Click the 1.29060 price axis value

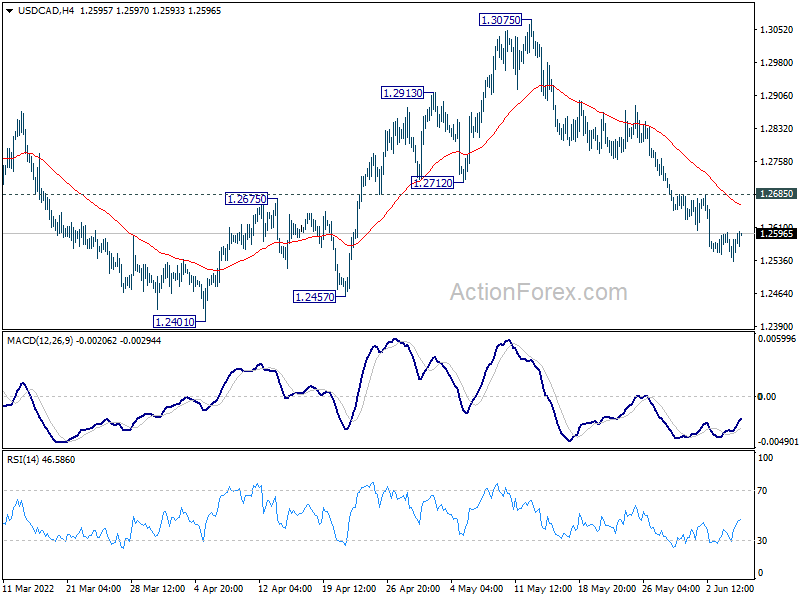pyautogui.click(x=777, y=96)
